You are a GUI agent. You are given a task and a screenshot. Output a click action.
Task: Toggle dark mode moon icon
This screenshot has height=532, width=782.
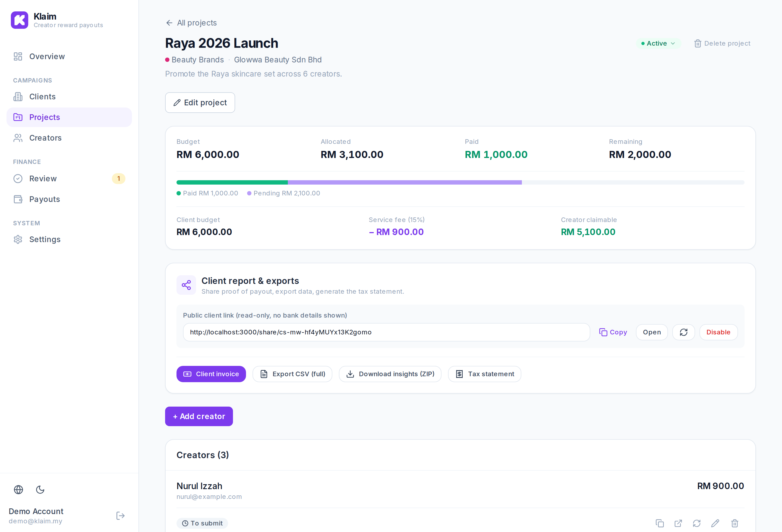(40, 490)
